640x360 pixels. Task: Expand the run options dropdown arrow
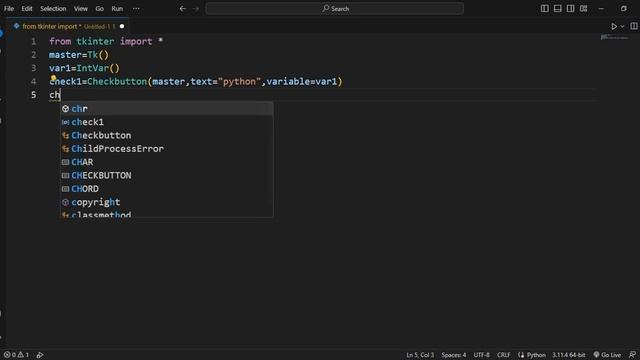pos(622,27)
